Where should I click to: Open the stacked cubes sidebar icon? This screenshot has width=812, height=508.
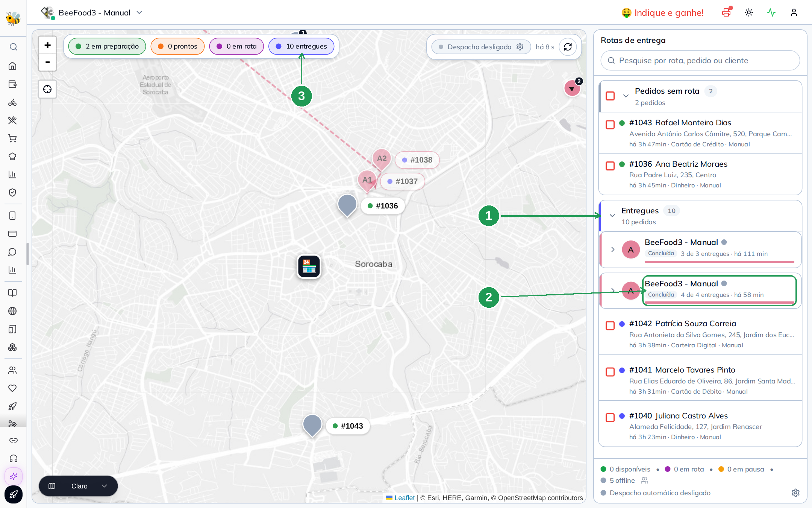tap(13, 347)
